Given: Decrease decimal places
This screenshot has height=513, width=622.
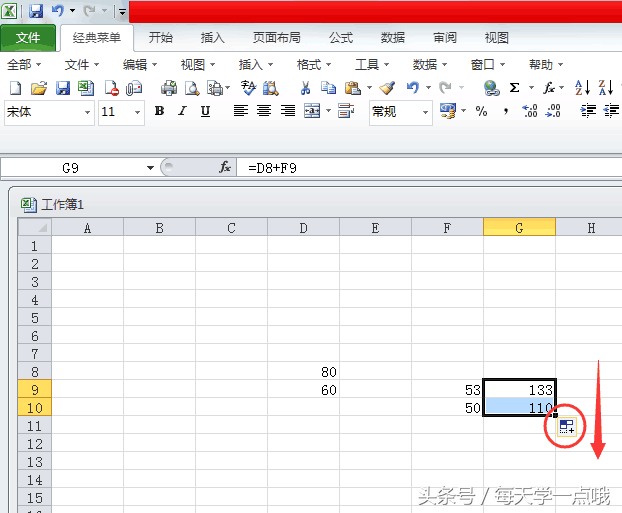Looking at the screenshot, I should (x=553, y=111).
